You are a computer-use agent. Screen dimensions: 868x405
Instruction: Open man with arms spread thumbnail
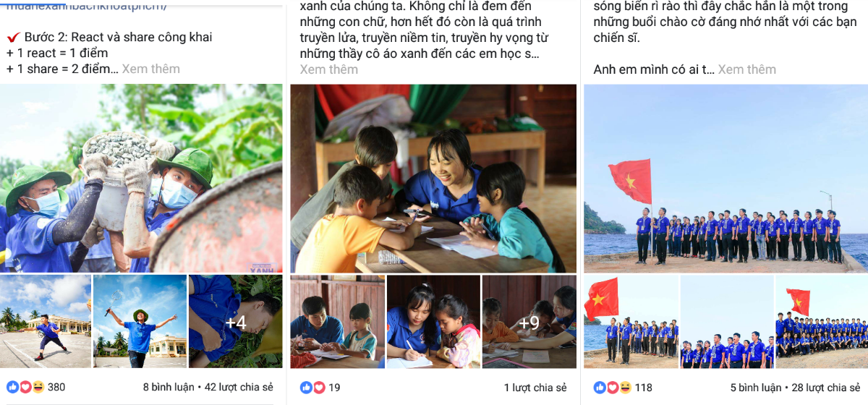pos(140,321)
